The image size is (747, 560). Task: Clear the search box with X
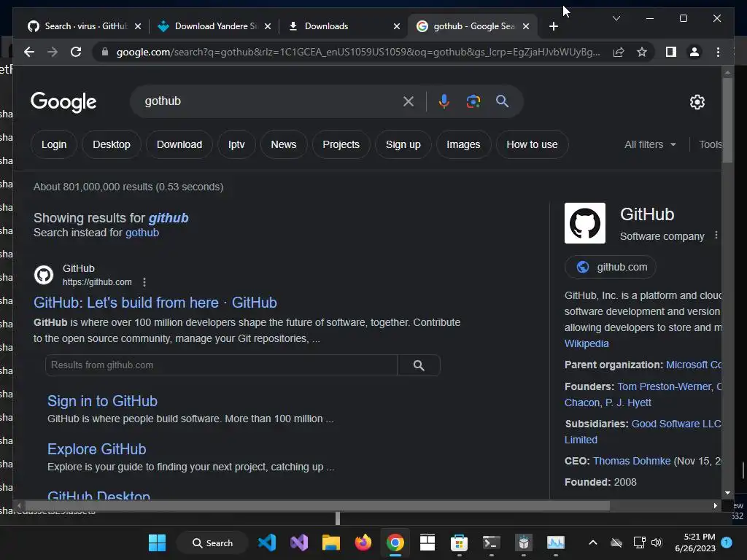pyautogui.click(x=409, y=101)
